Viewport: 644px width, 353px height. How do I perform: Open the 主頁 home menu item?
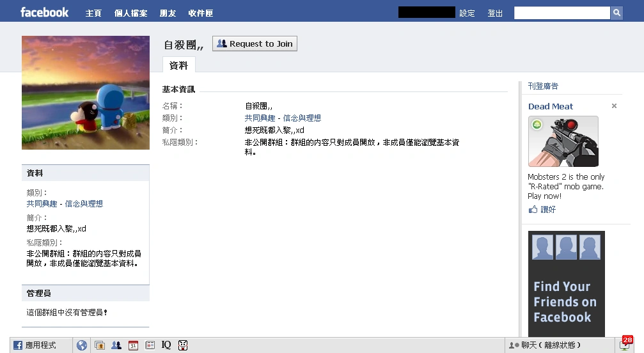[x=93, y=13]
